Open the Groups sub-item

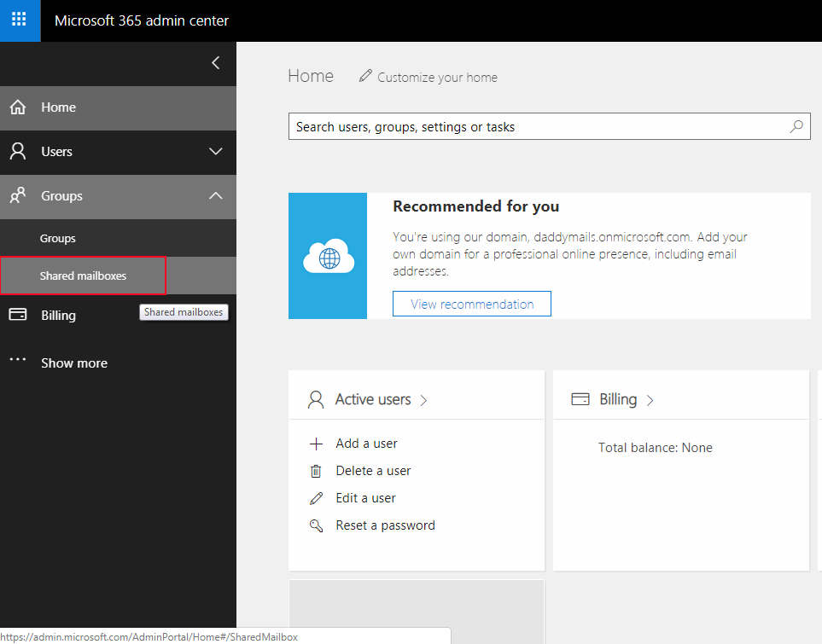(x=118, y=238)
